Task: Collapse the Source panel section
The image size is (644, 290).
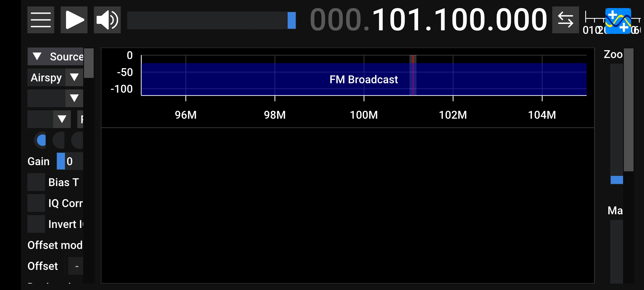Action: point(37,56)
